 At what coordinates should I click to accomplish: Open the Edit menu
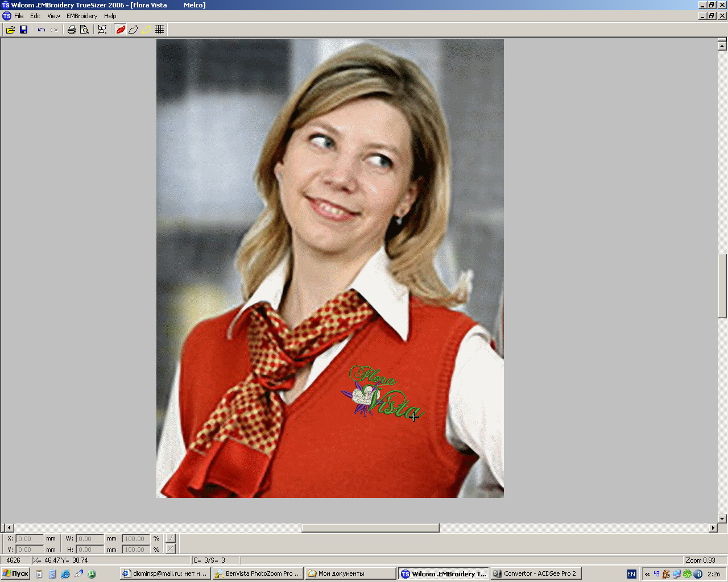pyautogui.click(x=35, y=16)
